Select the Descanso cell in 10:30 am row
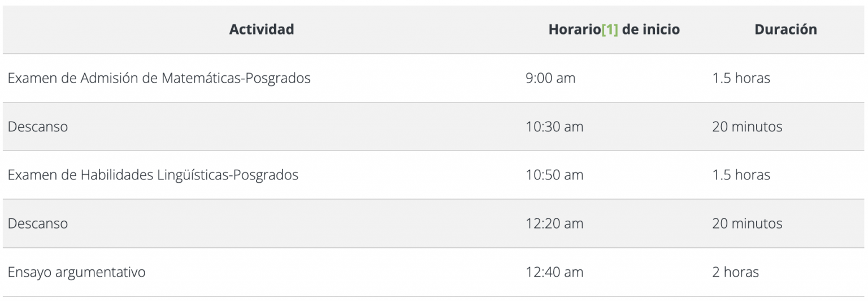 (37, 127)
